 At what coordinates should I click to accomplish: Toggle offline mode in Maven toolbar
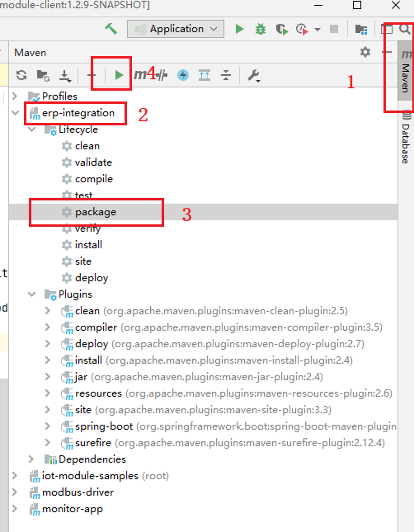pos(162,75)
